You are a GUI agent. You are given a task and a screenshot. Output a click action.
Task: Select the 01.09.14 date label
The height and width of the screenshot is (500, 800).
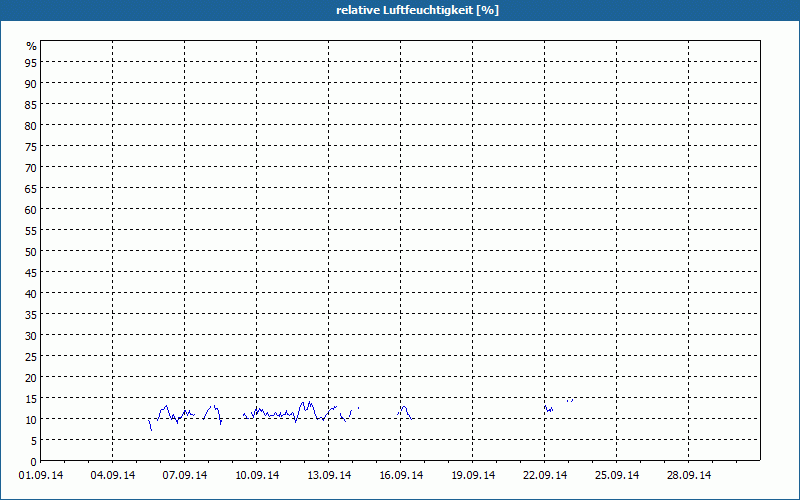40,475
